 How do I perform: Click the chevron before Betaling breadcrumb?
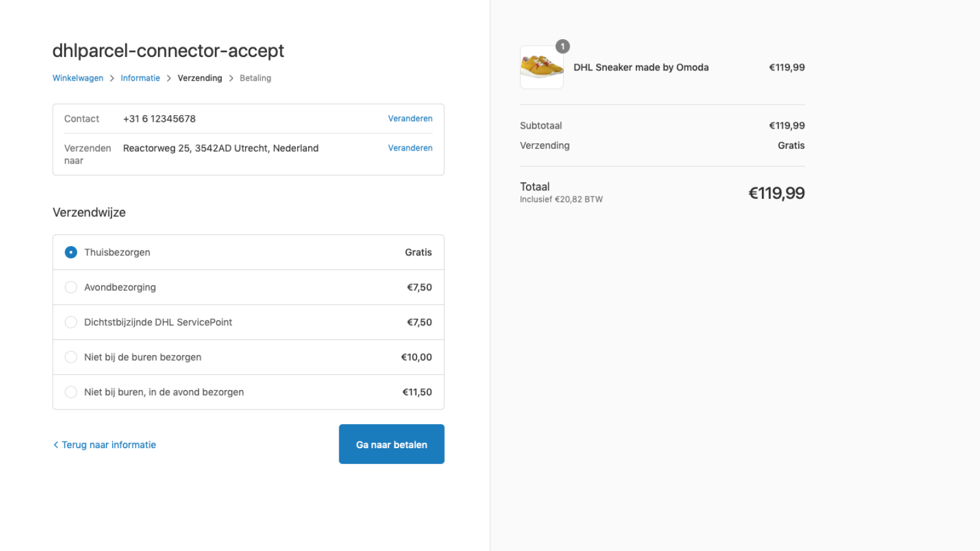pos(231,78)
